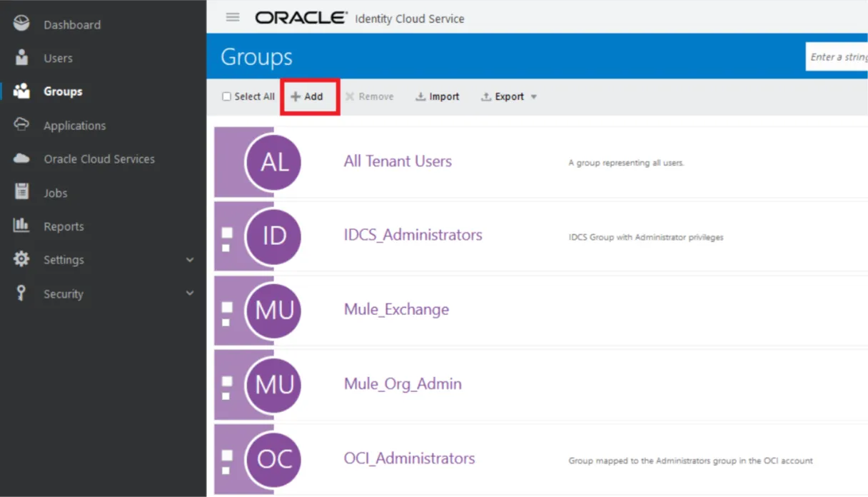868x497 pixels.
Task: Check the Select All checkbox
Action: point(227,96)
